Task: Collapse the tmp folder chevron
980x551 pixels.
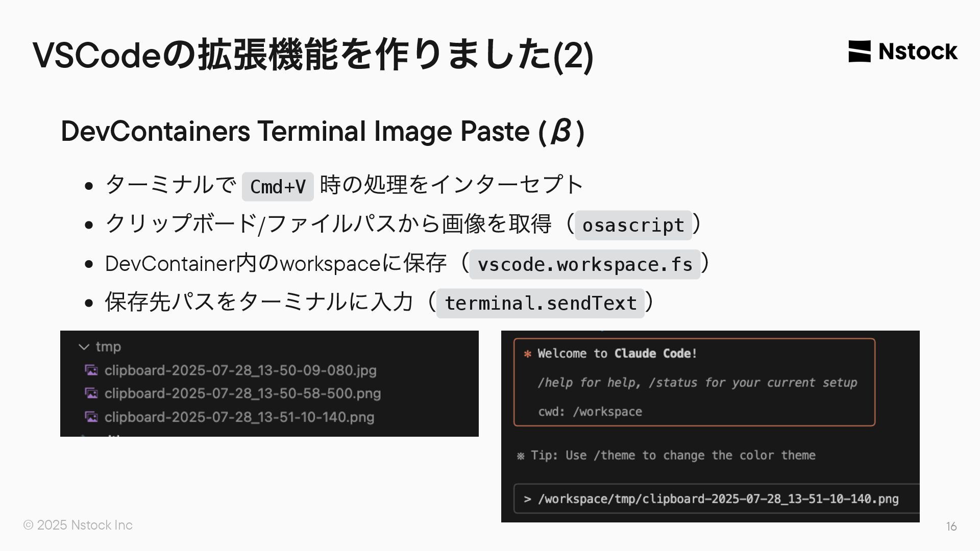Action: [x=84, y=347]
